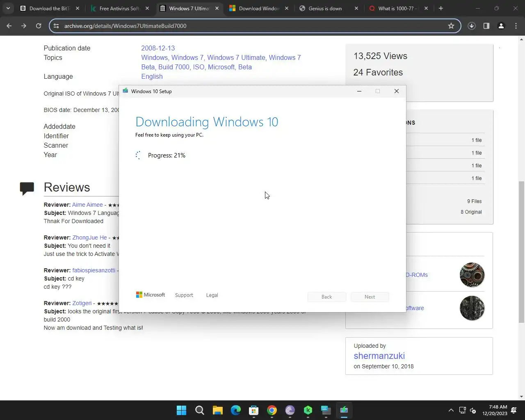Open Microsoft Store from the taskbar
This screenshot has height=420, width=525.
coord(253,410)
